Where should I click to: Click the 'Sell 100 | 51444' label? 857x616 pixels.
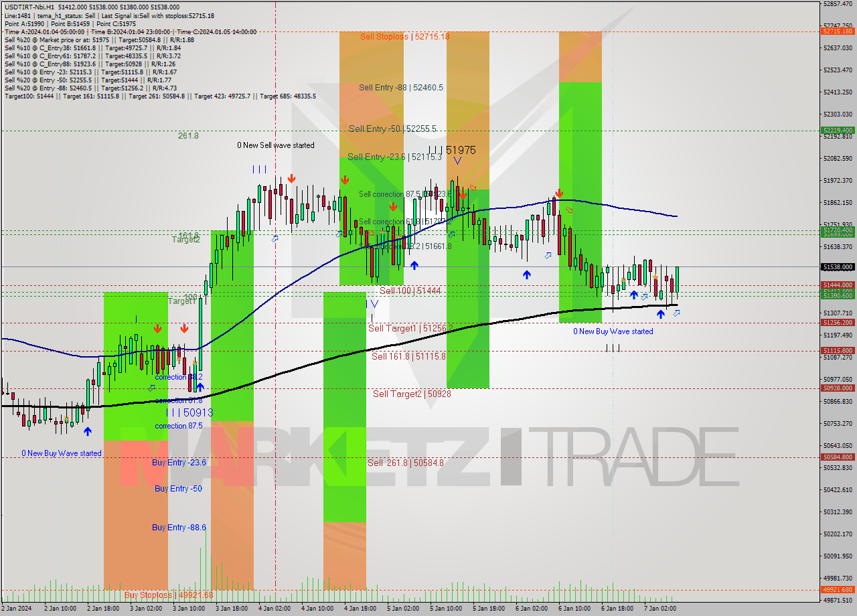pos(410,291)
